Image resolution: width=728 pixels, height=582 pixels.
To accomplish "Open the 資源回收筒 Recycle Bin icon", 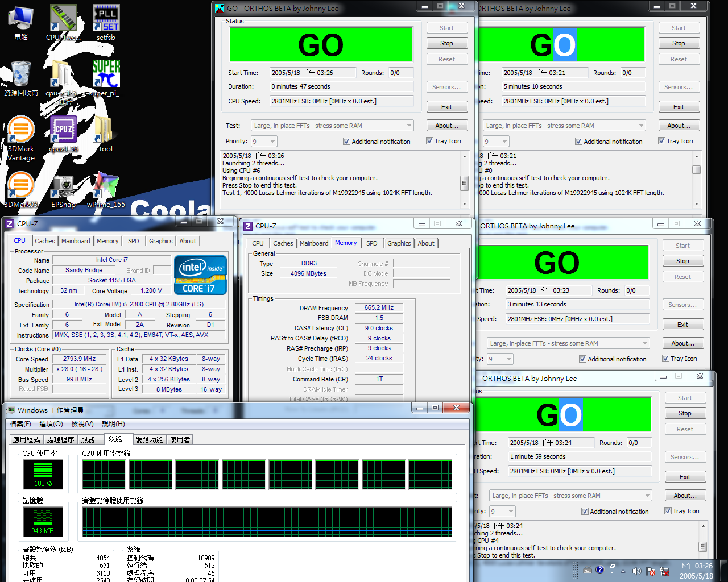I will coord(20,78).
